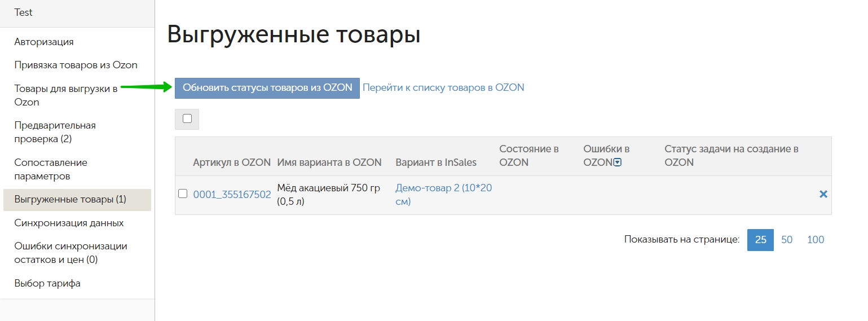The width and height of the screenshot is (868, 321).
Task: Click the Мёд акациевый 750 гр cell
Action: (x=329, y=195)
